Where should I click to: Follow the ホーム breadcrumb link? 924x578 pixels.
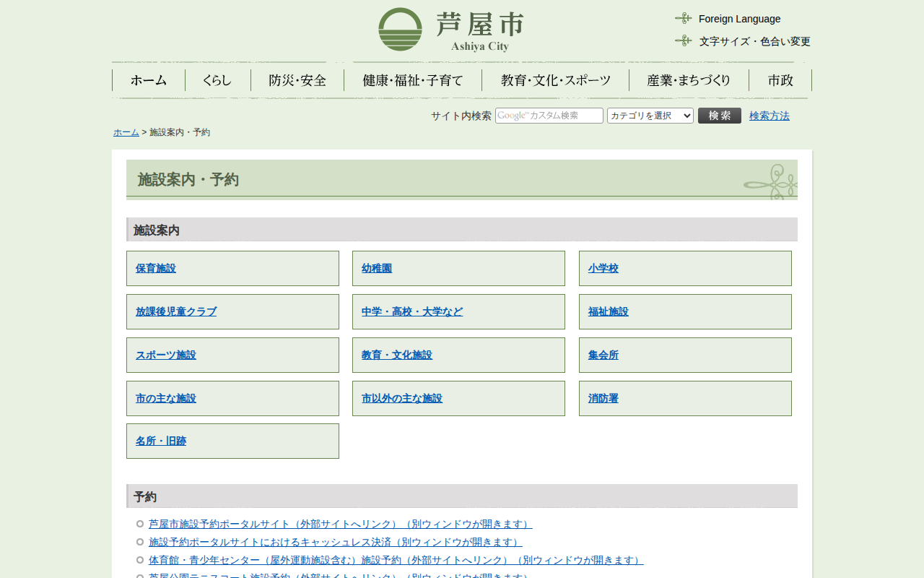126,132
